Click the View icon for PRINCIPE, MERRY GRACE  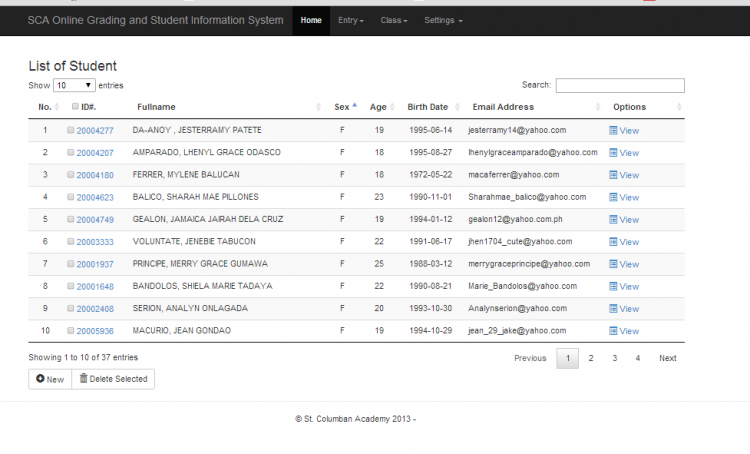pyautogui.click(x=614, y=264)
